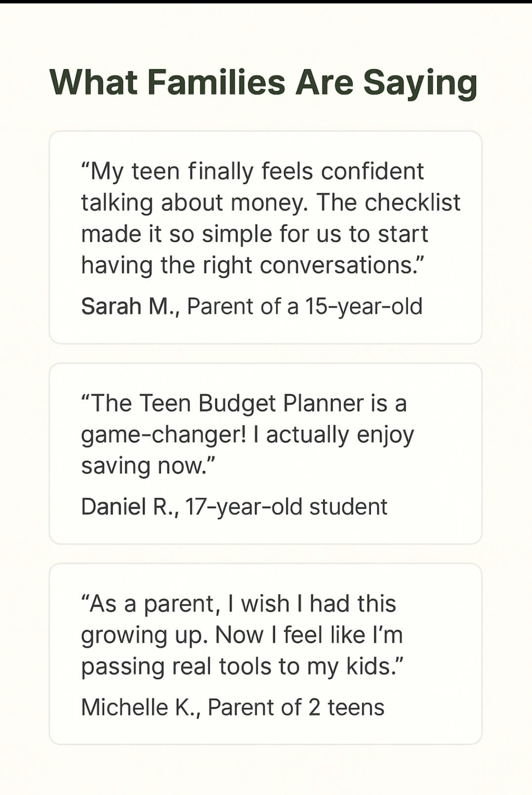The width and height of the screenshot is (532, 795).
Task: Click the "Parent of 2 teens" label
Action: (296, 708)
